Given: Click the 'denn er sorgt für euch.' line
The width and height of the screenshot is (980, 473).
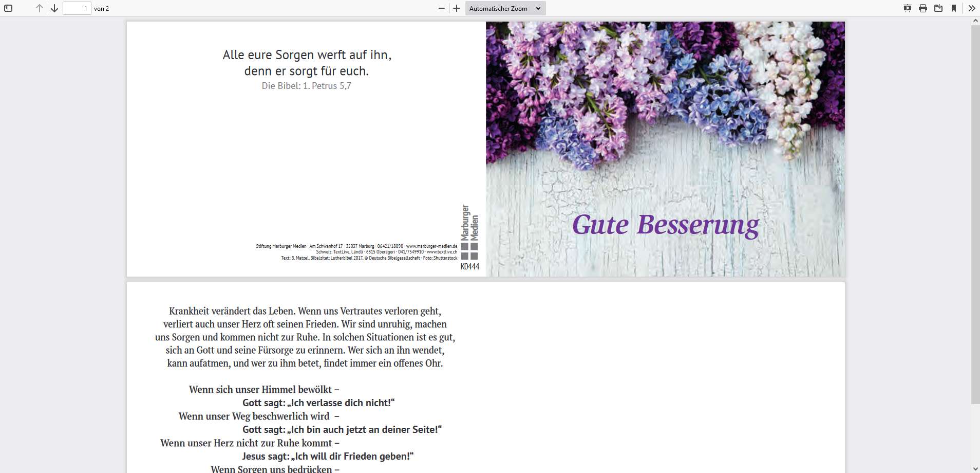Looking at the screenshot, I should coord(307,71).
